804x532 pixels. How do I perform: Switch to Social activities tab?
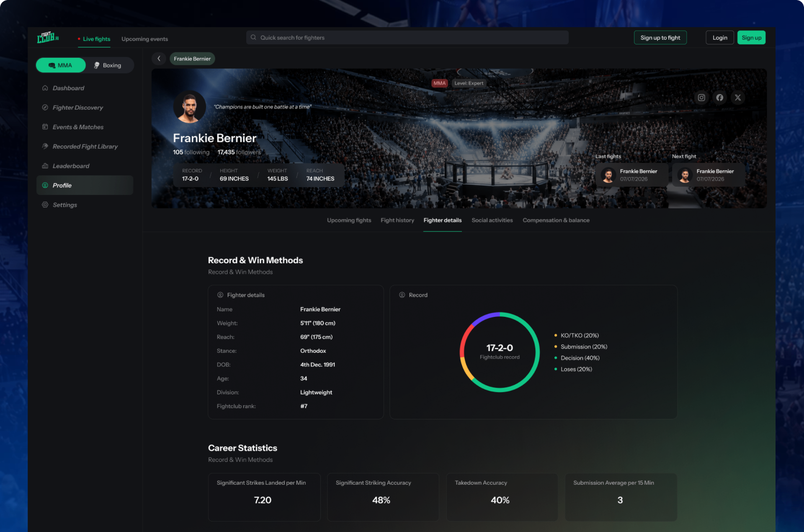(492, 220)
